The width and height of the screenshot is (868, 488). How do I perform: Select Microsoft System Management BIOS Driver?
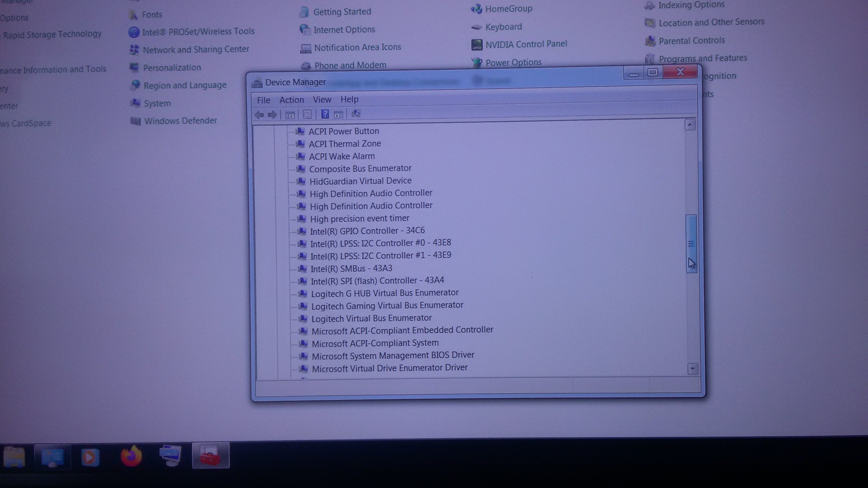pyautogui.click(x=393, y=355)
